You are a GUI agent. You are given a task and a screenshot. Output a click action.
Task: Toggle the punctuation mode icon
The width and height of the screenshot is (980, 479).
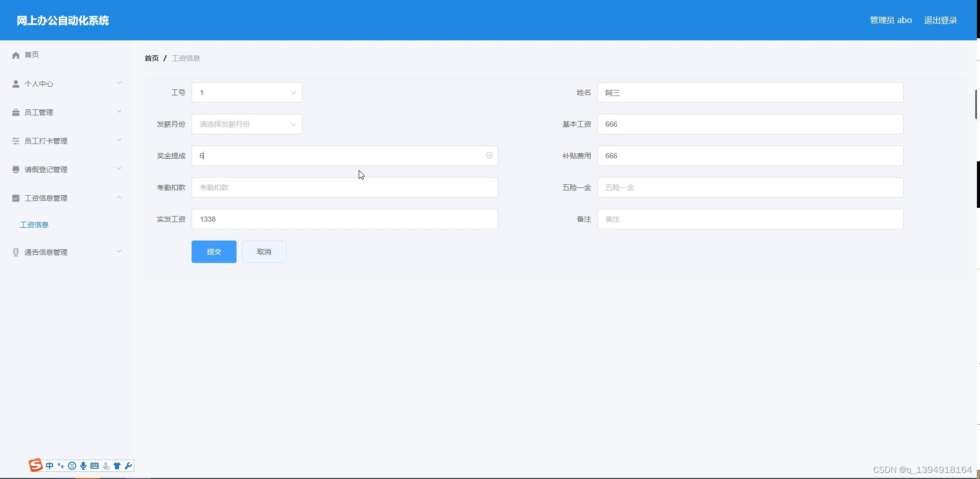pyautogui.click(x=61, y=466)
